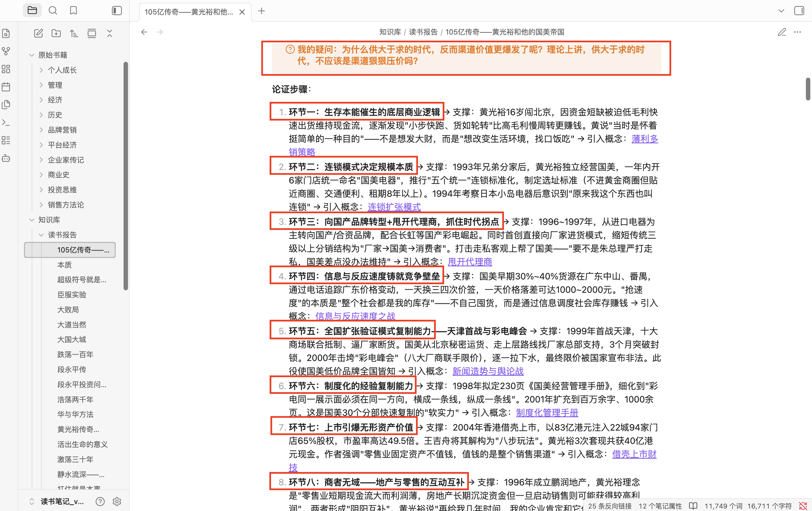This screenshot has height=511, width=812.
Task: Open the robot assistant ribbon icon
Action: [x=6, y=158]
